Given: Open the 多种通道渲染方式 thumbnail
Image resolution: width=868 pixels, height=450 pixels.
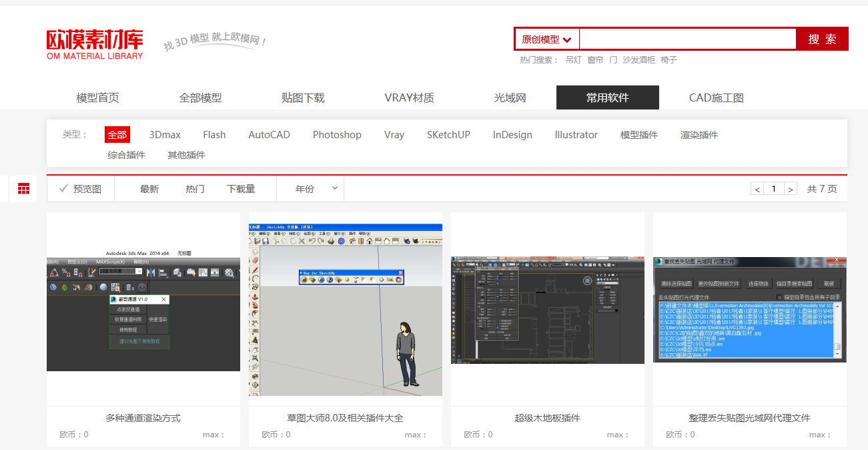Looking at the screenshot, I should tap(143, 309).
